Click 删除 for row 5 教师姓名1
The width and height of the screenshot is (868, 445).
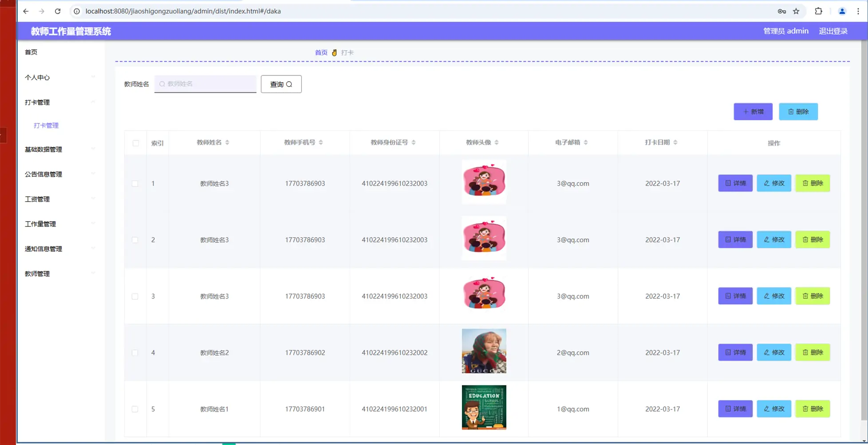(813, 409)
